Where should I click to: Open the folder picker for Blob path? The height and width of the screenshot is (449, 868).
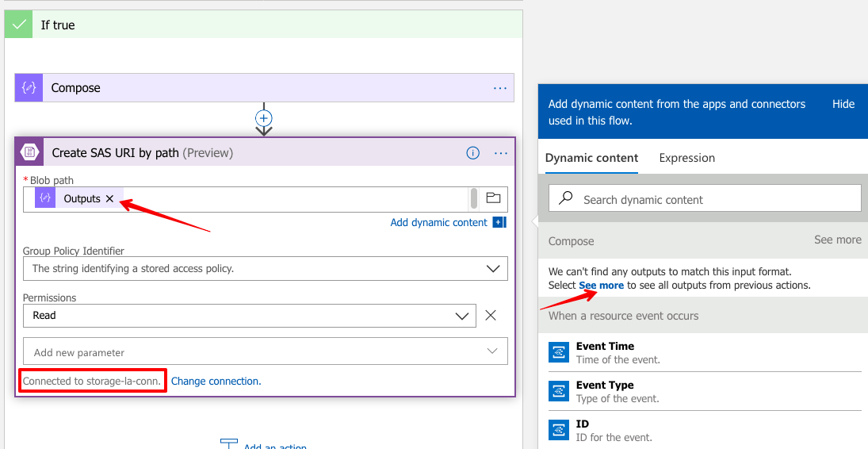tap(493, 198)
